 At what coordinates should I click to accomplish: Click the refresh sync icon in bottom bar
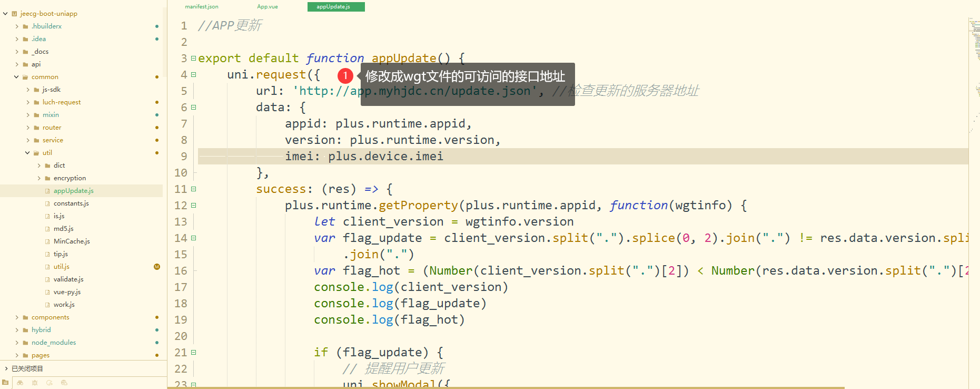[x=50, y=383]
